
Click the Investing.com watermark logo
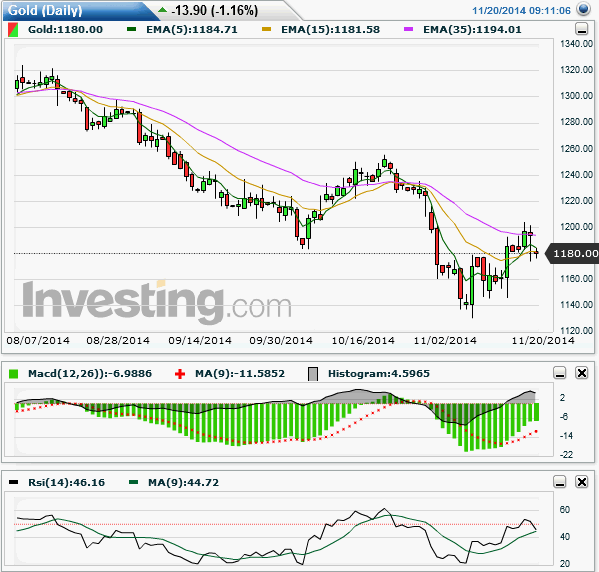[x=157, y=302]
